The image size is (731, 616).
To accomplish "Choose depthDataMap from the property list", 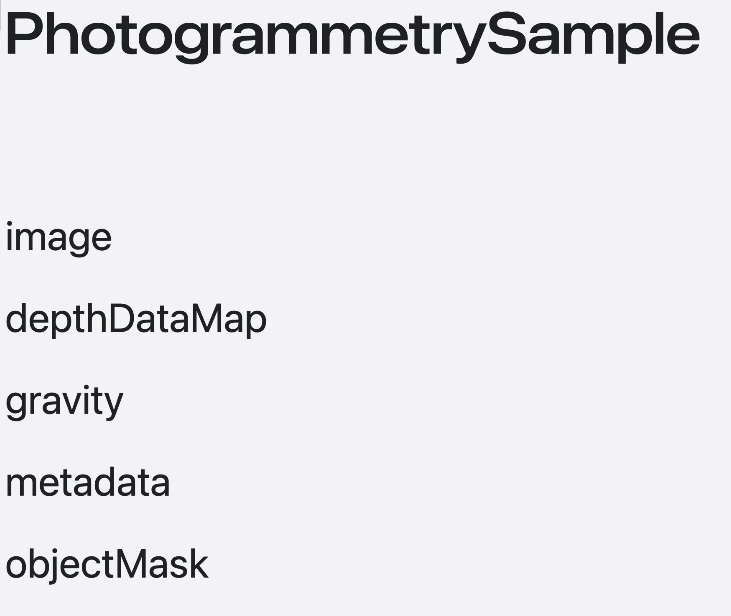I will point(136,320).
